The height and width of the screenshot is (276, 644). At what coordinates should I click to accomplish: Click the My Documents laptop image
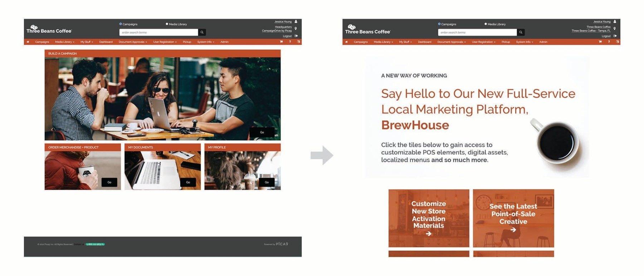(162, 170)
